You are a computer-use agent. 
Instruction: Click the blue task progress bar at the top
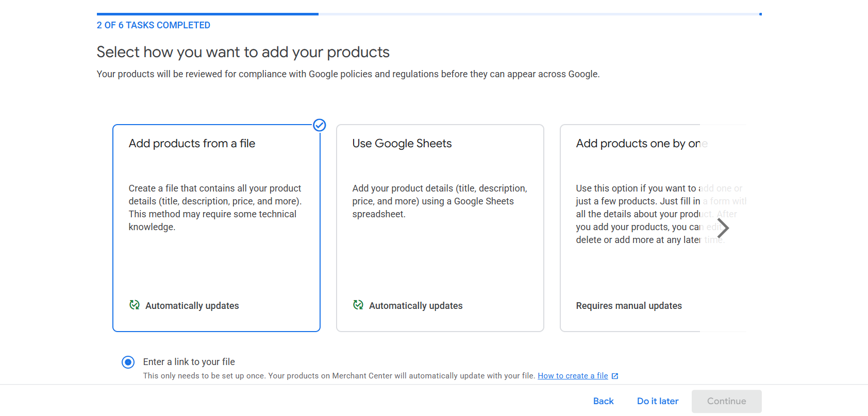(x=207, y=14)
